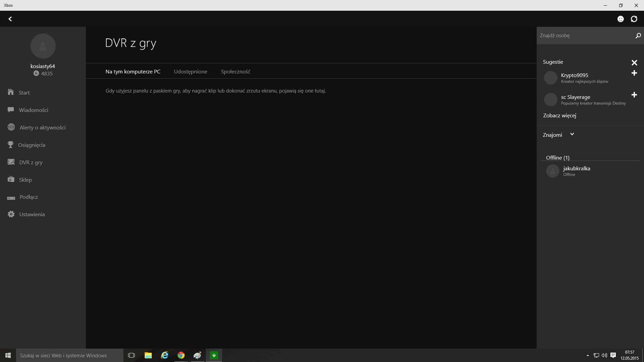Click the Xbox app taskbar icon
The image size is (644, 362).
click(214, 355)
